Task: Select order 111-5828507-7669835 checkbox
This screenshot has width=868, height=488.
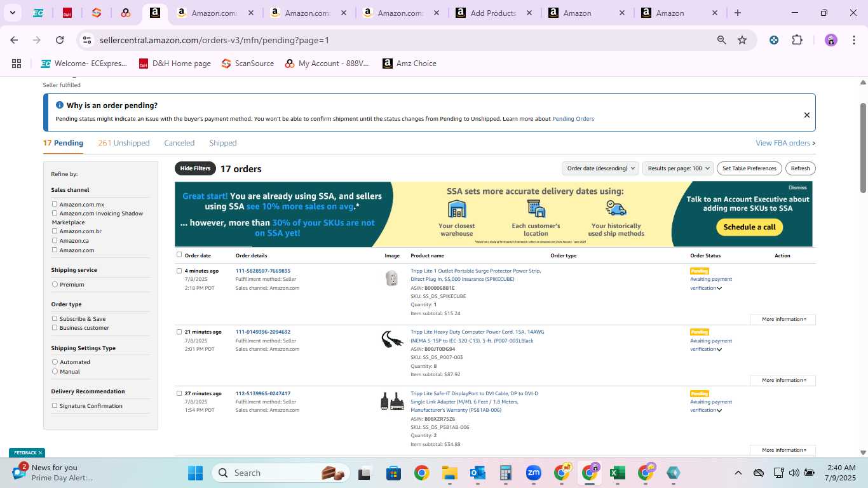Action: pos(179,271)
